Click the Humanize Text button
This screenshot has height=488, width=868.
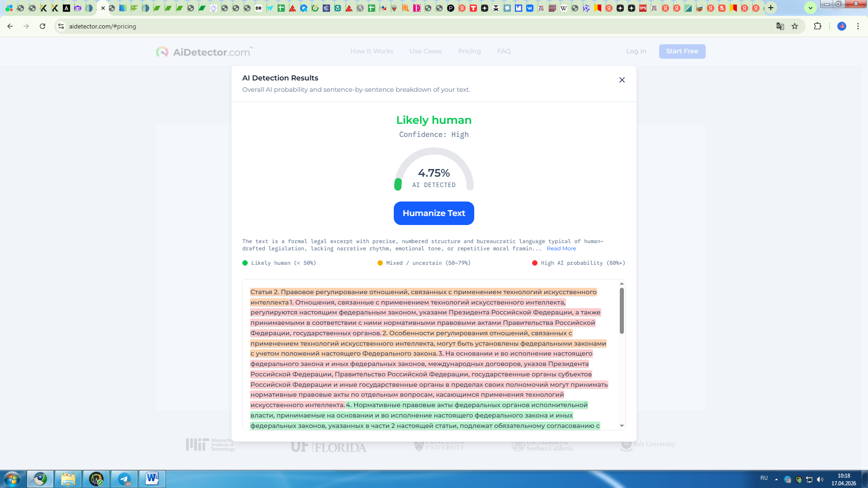pyautogui.click(x=434, y=213)
